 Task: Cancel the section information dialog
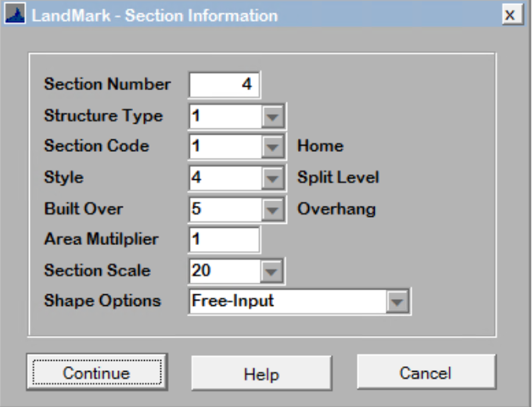(426, 372)
